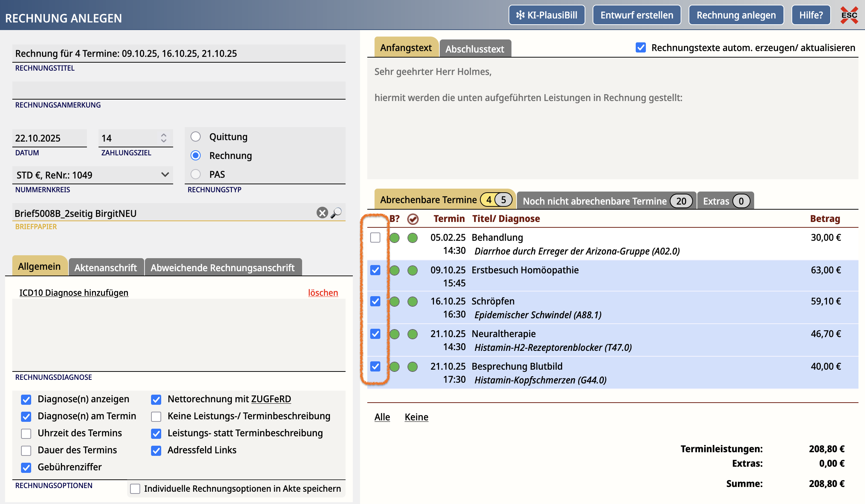Click the Rechnung anlegen button
Viewport: 865px width, 504px height.
coord(736,15)
